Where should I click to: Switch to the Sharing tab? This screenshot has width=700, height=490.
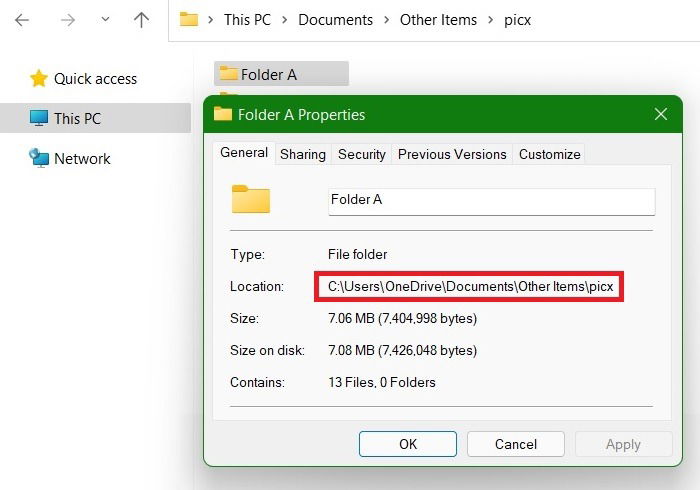tap(303, 154)
